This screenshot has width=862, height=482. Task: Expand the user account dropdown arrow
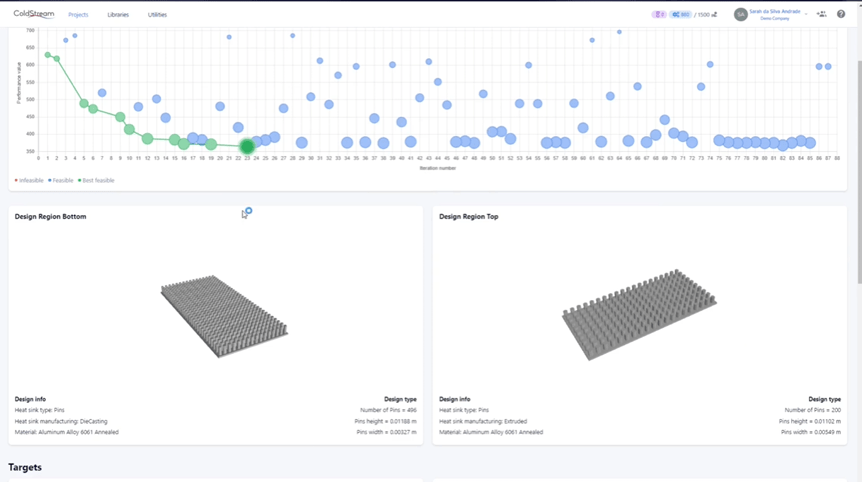click(x=806, y=15)
